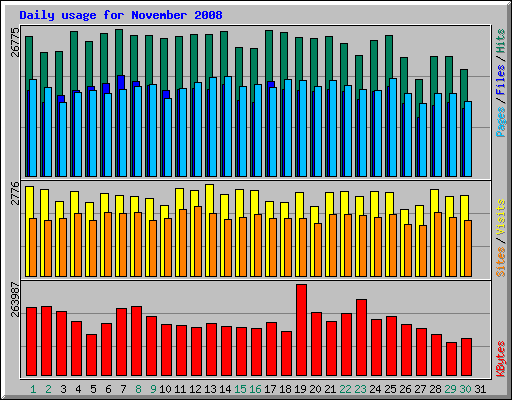Click the 263987 KBytes axis value
The image size is (512, 400).
click(x=15, y=299)
